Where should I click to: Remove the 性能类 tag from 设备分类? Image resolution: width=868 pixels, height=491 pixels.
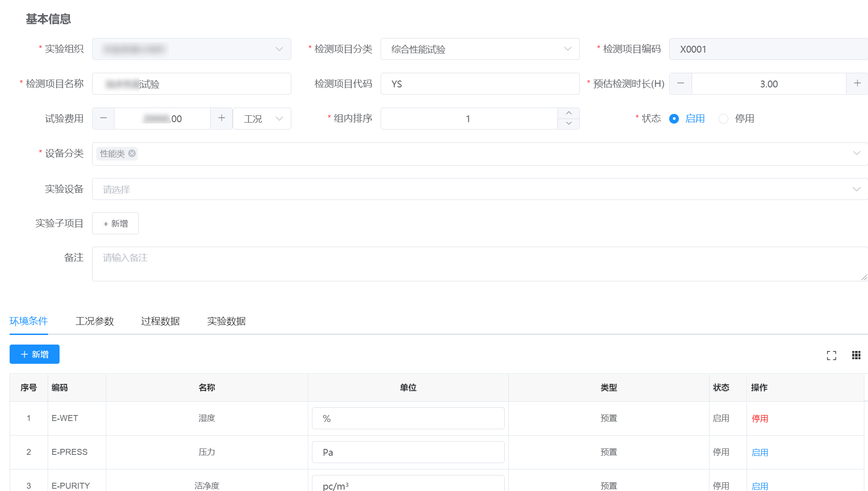pyautogui.click(x=132, y=153)
